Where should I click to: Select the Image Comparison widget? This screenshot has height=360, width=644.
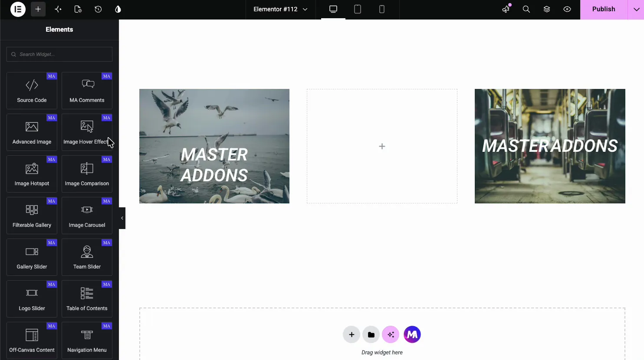(87, 173)
